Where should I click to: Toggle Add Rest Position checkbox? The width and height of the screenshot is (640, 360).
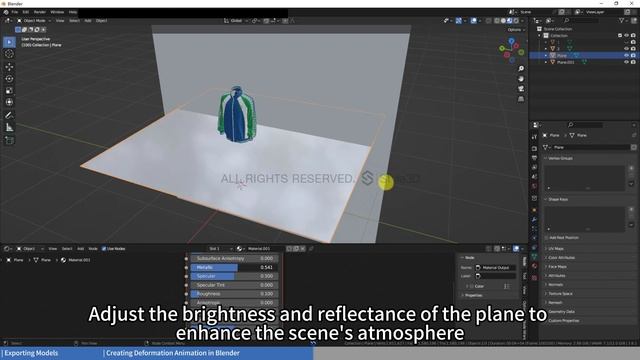pos(546,238)
